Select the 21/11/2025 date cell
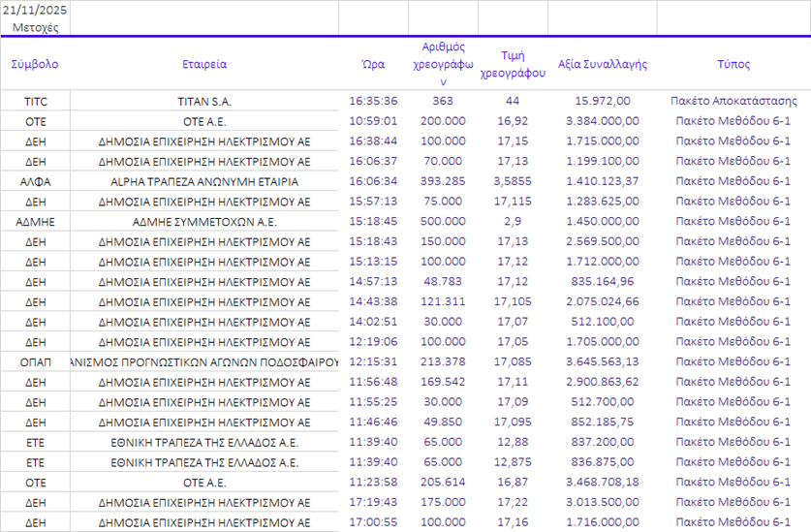This screenshot has height=532, width=811. tap(35, 10)
